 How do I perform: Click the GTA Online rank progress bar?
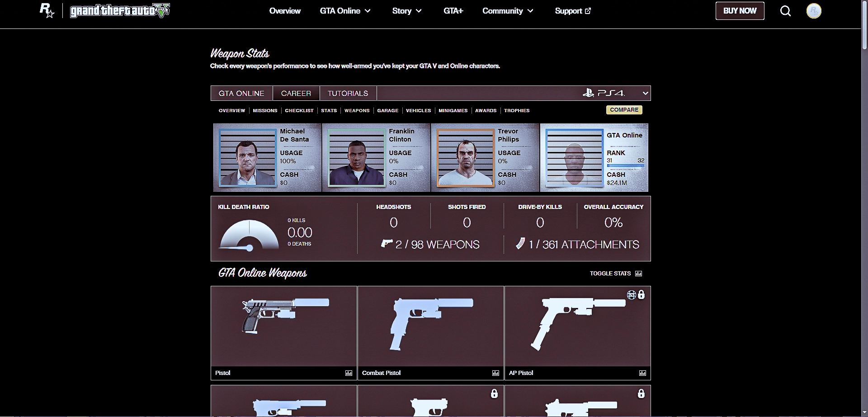(625, 166)
